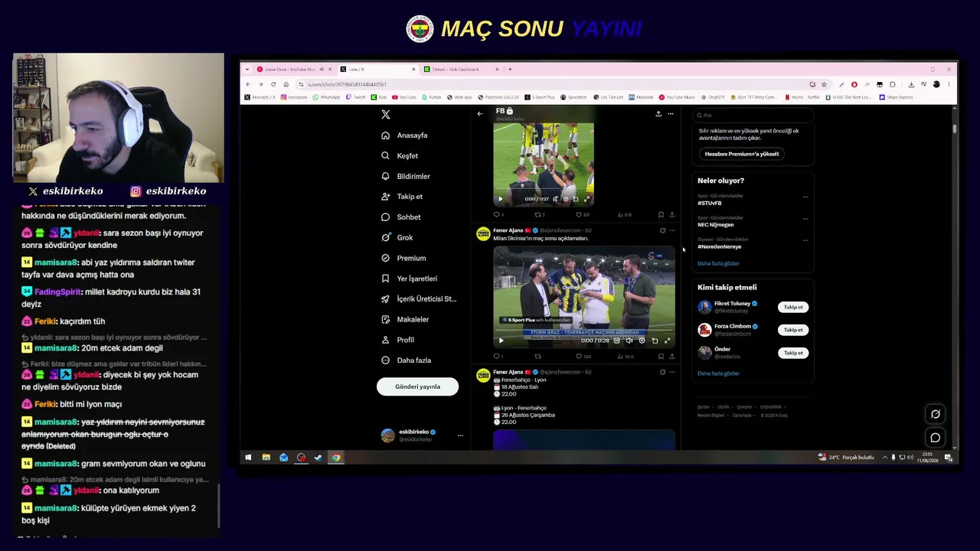This screenshot has height=551, width=980.
Task: Play the first football video
Action: click(501, 199)
